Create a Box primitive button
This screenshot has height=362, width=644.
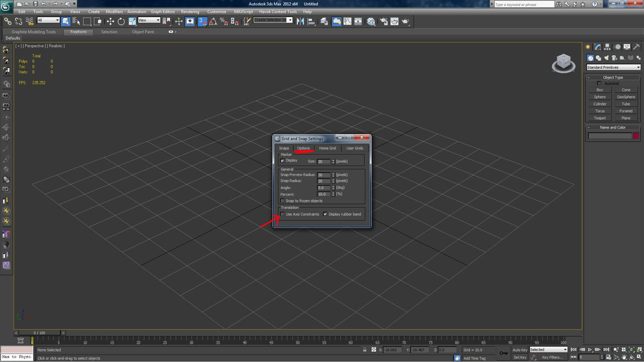pos(600,90)
